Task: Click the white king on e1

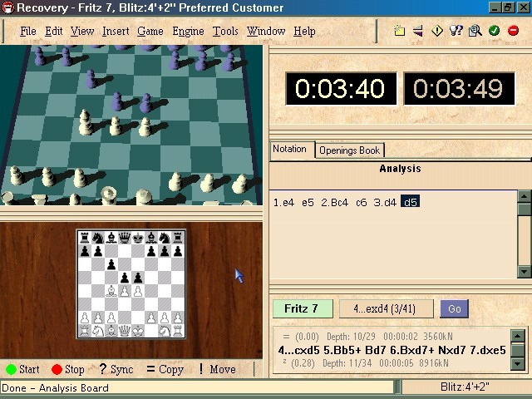Action: click(x=138, y=331)
